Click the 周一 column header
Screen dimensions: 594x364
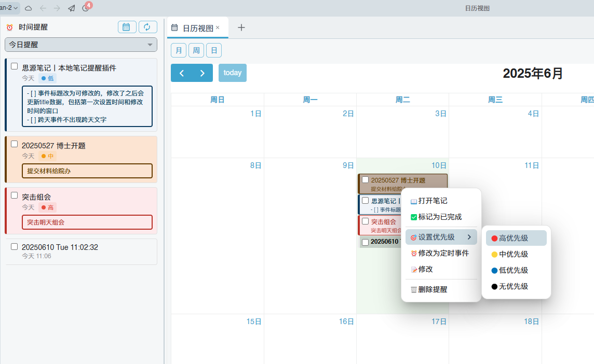click(310, 100)
